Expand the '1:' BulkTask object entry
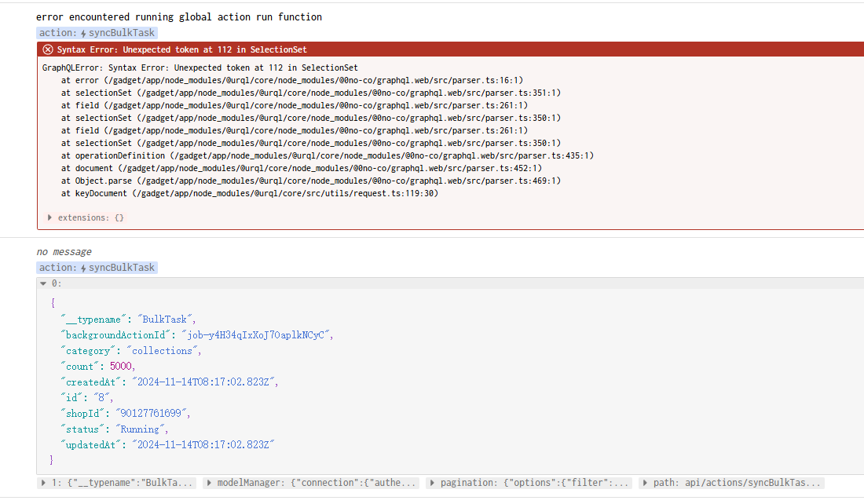The width and height of the screenshot is (864, 504). [43, 483]
